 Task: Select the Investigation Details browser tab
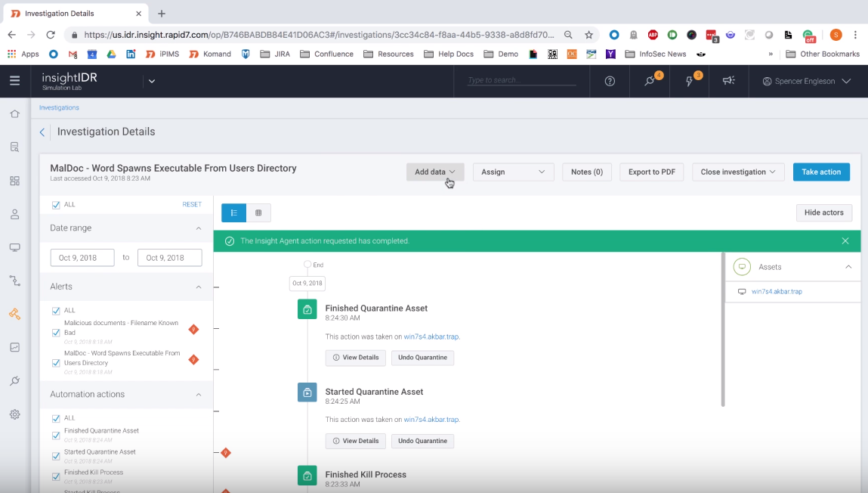(77, 14)
